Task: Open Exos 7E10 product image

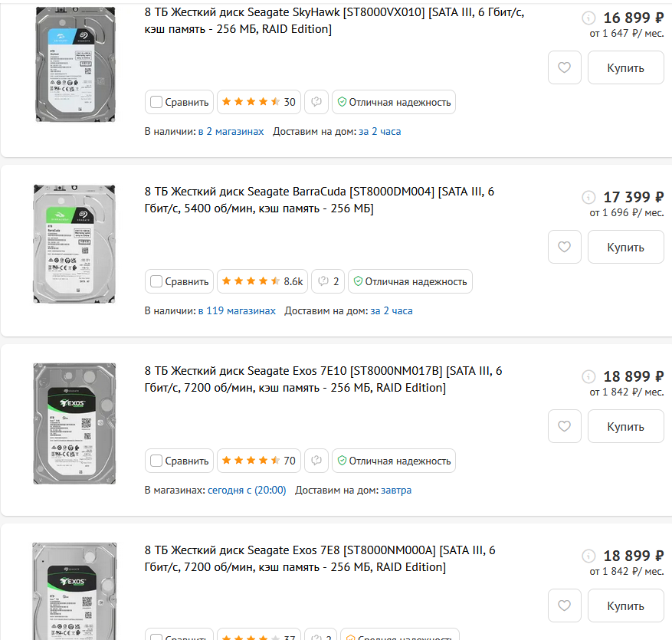Action: coord(74,423)
